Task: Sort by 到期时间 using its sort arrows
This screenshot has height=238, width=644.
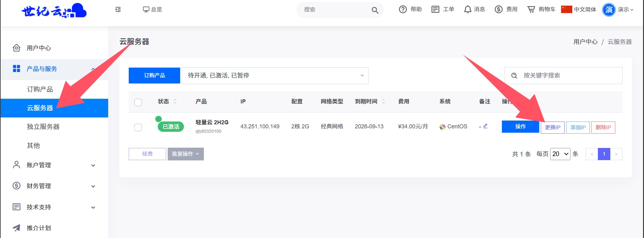Action: (384, 101)
